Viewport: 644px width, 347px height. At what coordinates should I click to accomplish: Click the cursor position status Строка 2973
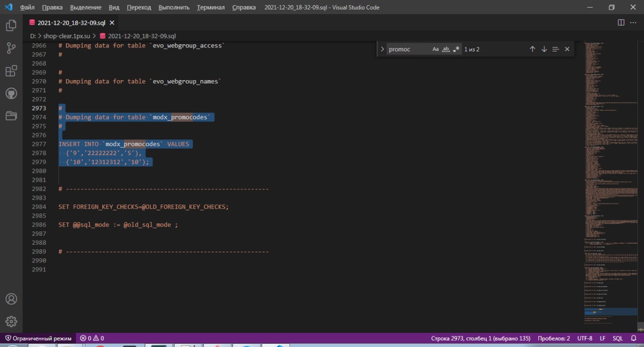click(x=480, y=338)
